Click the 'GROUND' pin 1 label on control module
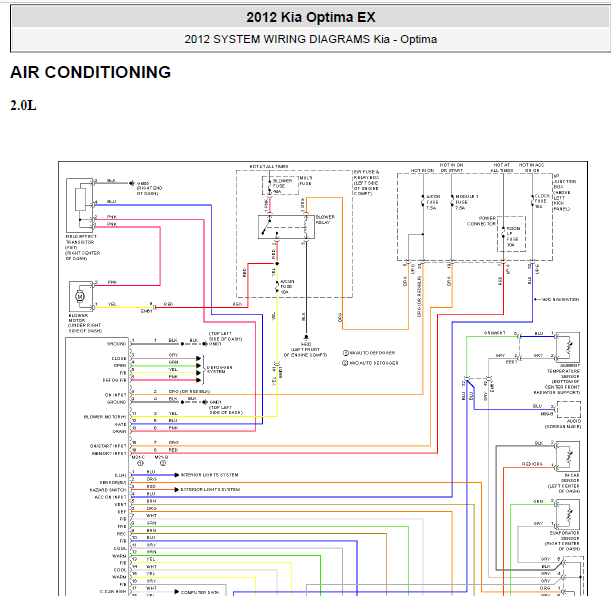Screen dimensions: 611x596 (117, 344)
